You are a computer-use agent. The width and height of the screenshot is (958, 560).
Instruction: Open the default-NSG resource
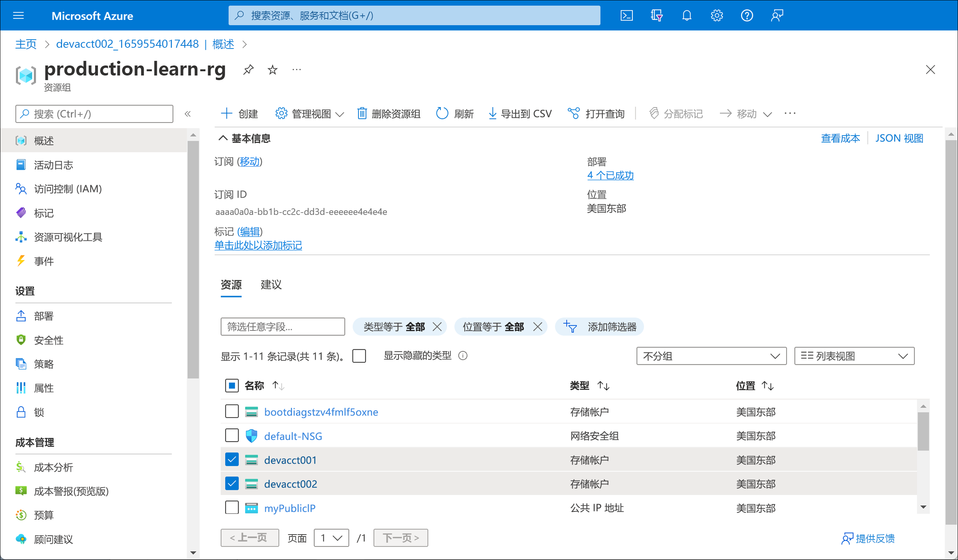click(x=293, y=436)
